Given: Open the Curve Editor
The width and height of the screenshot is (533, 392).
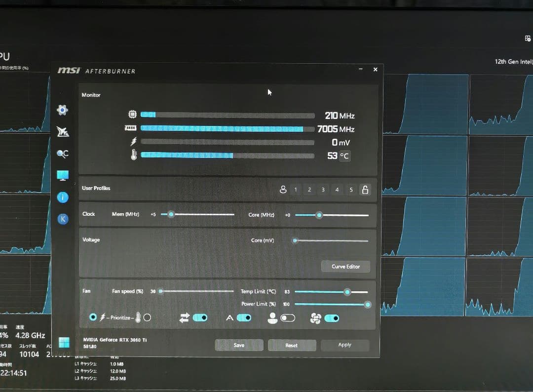Looking at the screenshot, I should pos(345,267).
